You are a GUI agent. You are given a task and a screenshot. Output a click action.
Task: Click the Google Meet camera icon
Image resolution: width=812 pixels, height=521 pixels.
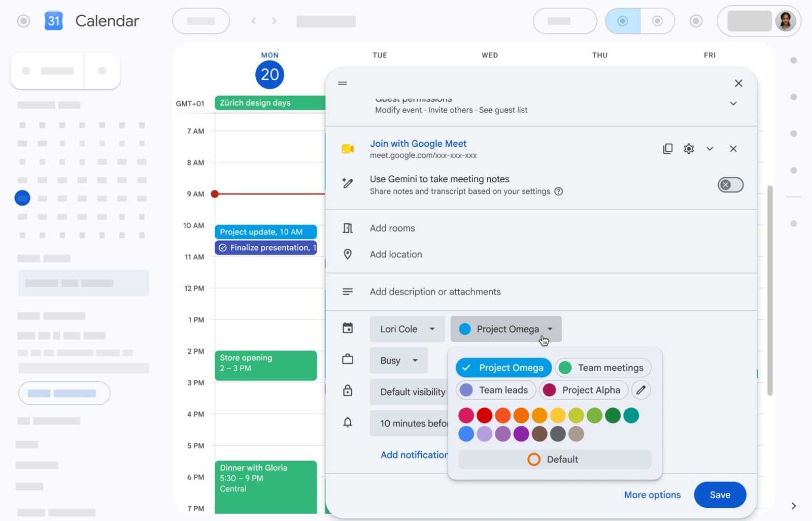(x=348, y=149)
